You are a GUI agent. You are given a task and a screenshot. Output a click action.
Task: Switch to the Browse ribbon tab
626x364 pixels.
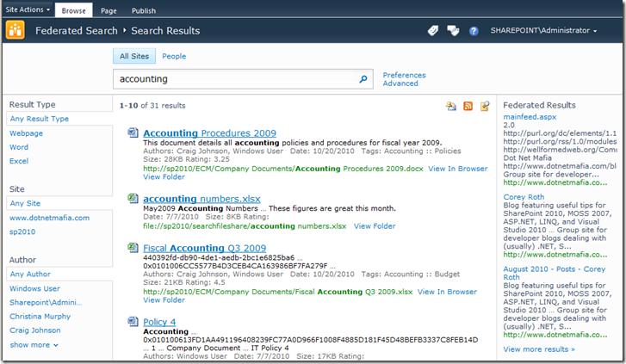[x=73, y=10]
